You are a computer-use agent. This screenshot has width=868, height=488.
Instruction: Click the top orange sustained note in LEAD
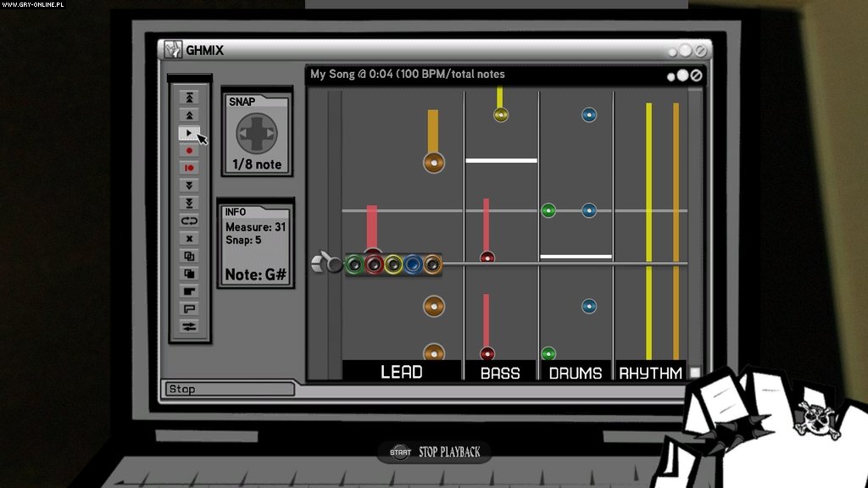tap(434, 163)
